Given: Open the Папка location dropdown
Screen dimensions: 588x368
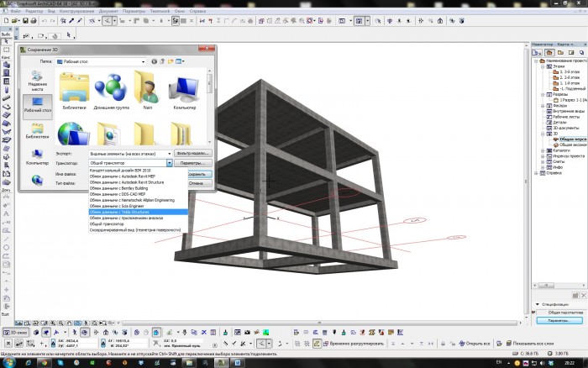Looking at the screenshot, I should 101,61.
